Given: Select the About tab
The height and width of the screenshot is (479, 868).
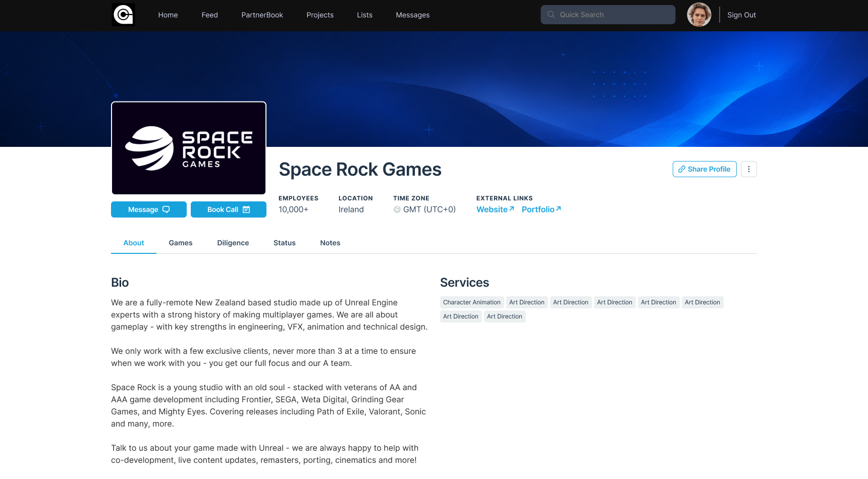Looking at the screenshot, I should 134,243.
